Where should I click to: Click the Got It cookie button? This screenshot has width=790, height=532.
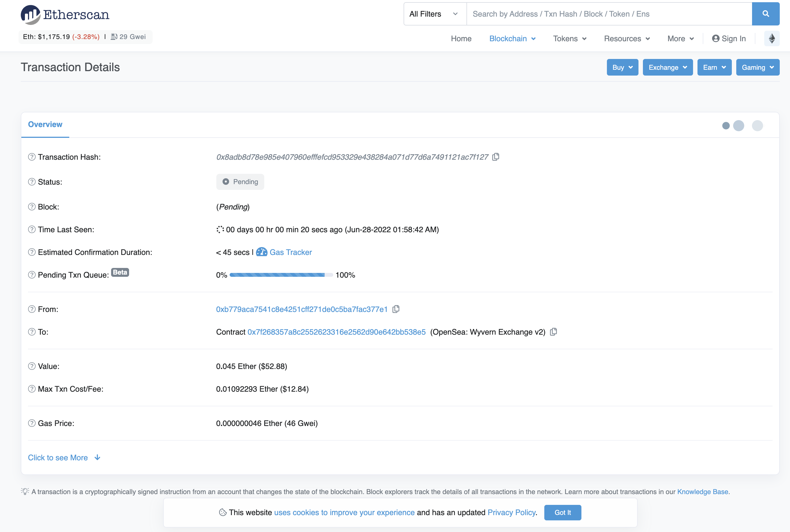tap(562, 512)
